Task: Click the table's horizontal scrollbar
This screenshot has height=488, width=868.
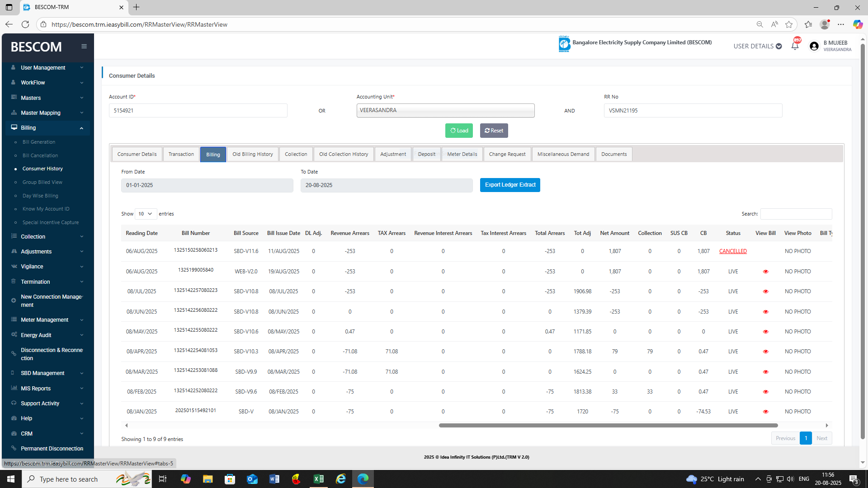Action: coord(608,425)
